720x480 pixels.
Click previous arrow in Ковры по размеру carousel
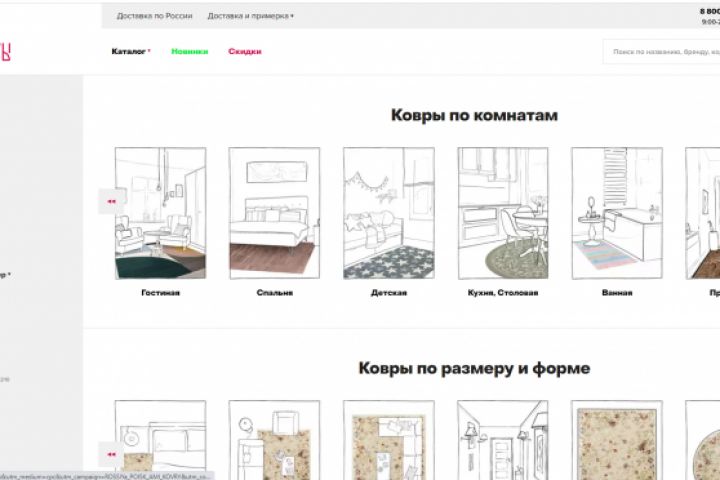(111, 454)
